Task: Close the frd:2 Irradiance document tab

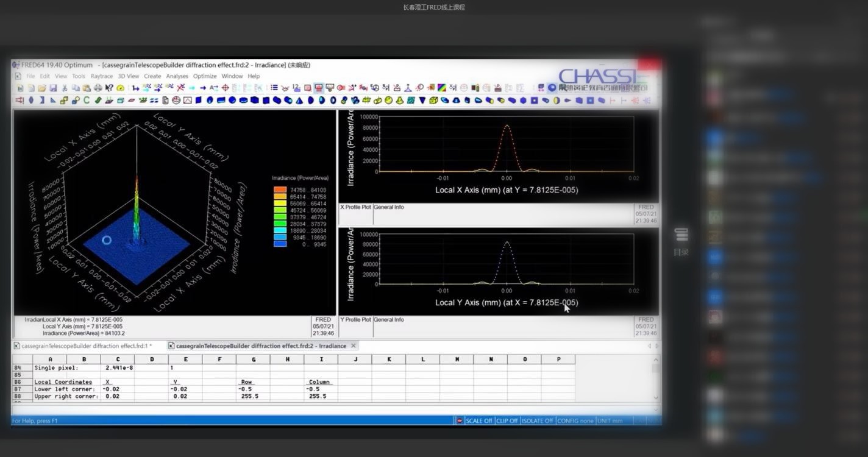Action: click(354, 346)
